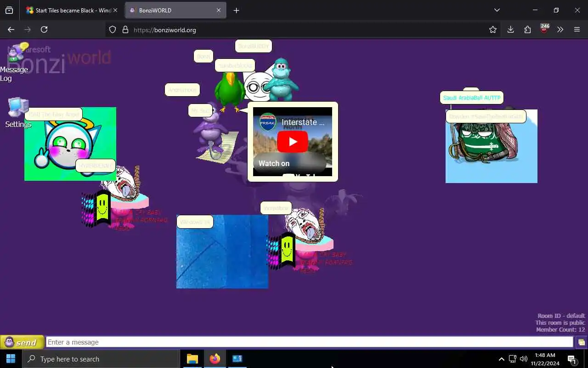Open the Firefox application menu
This screenshot has width=588, height=368.
pyautogui.click(x=577, y=29)
